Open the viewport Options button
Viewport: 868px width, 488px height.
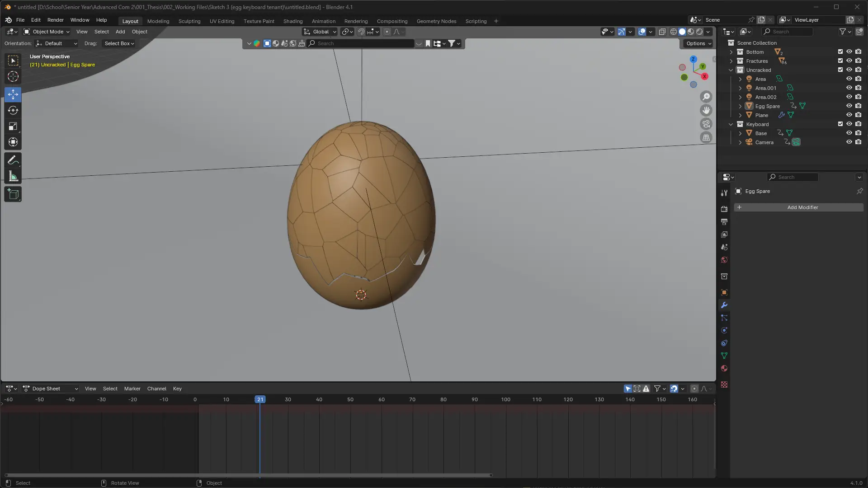(698, 43)
